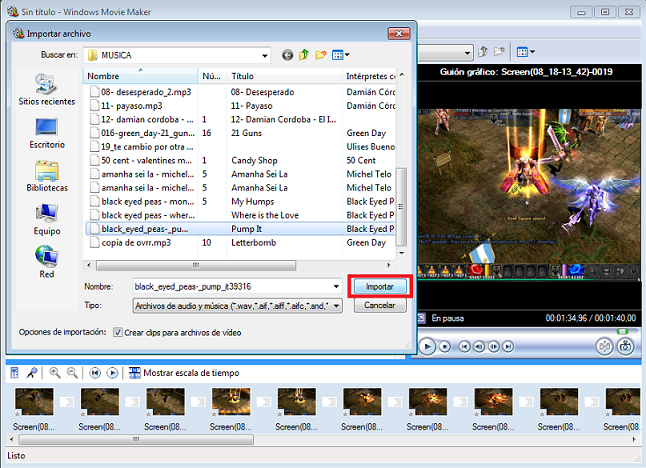Expand the Nombre filename dropdown

pyautogui.click(x=336, y=287)
